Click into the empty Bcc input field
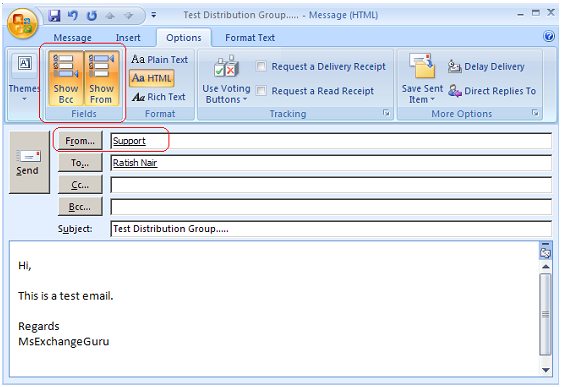Screen dimensions: 562x387 (331, 207)
